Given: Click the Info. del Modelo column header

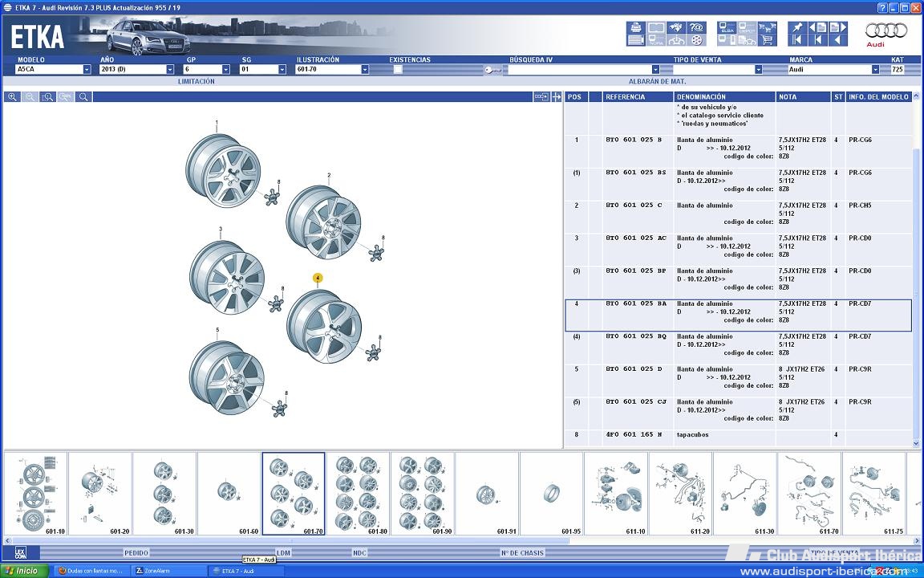Looking at the screenshot, I should pos(878,96).
